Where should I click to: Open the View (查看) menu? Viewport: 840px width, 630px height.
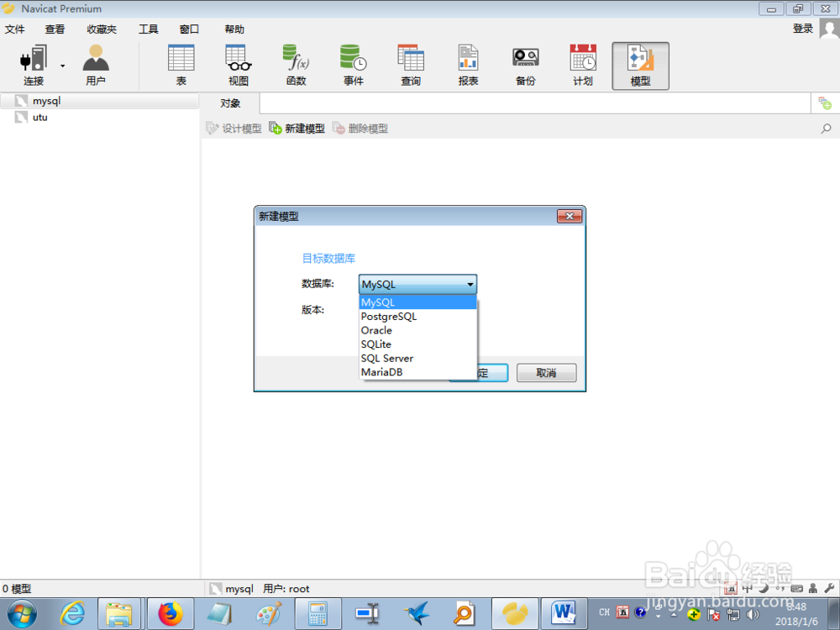[55, 29]
